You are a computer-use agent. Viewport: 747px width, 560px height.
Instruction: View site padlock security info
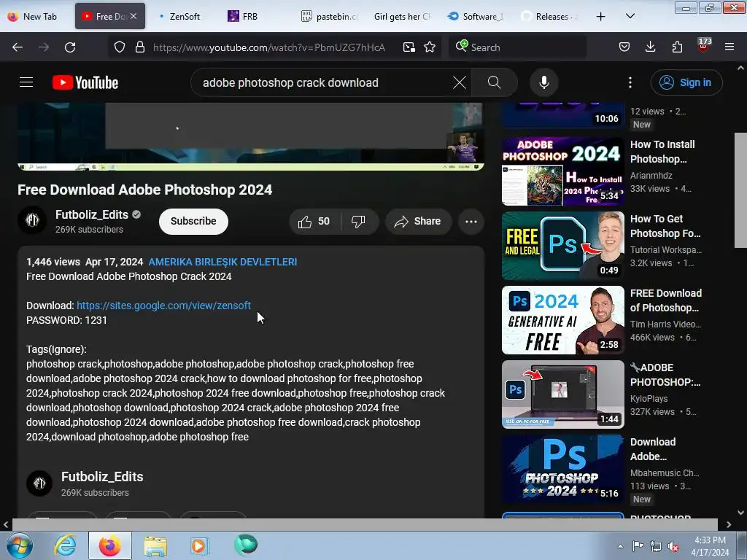click(x=139, y=47)
